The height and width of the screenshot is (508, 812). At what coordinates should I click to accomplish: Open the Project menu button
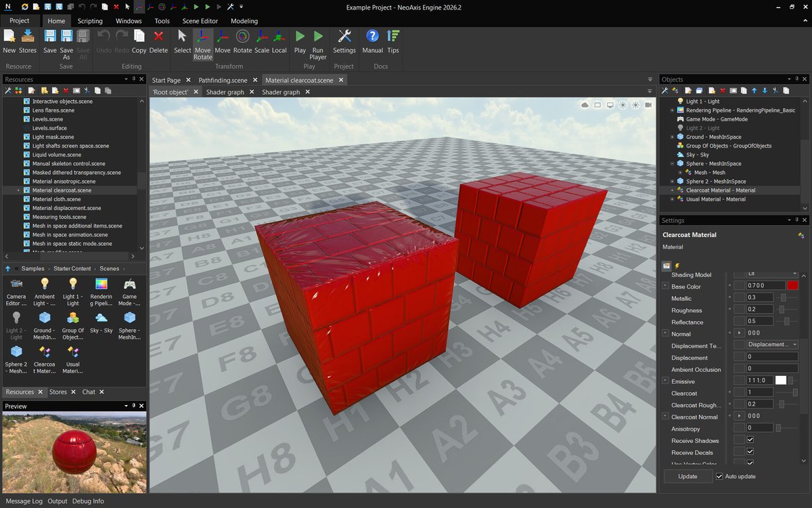20,20
